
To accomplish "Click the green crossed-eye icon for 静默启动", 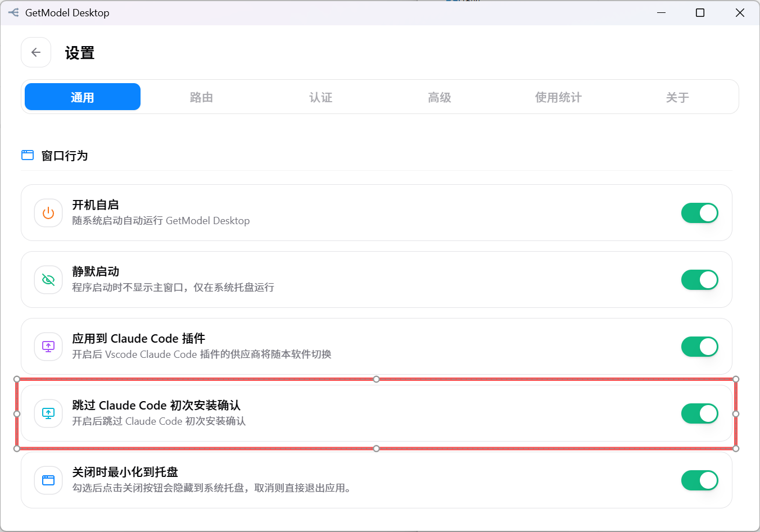I will pos(48,280).
